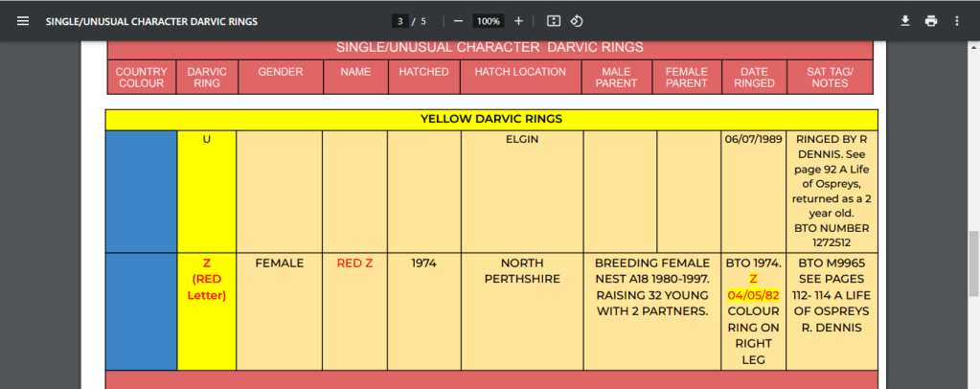Viewport: 980px width, 389px height.
Task: Click the YELLOW DARVIC RINGS section banner
Action: click(490, 120)
